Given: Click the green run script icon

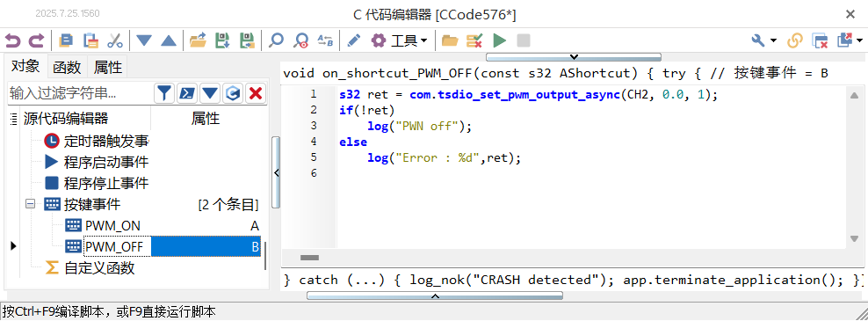Looking at the screenshot, I should point(499,40).
